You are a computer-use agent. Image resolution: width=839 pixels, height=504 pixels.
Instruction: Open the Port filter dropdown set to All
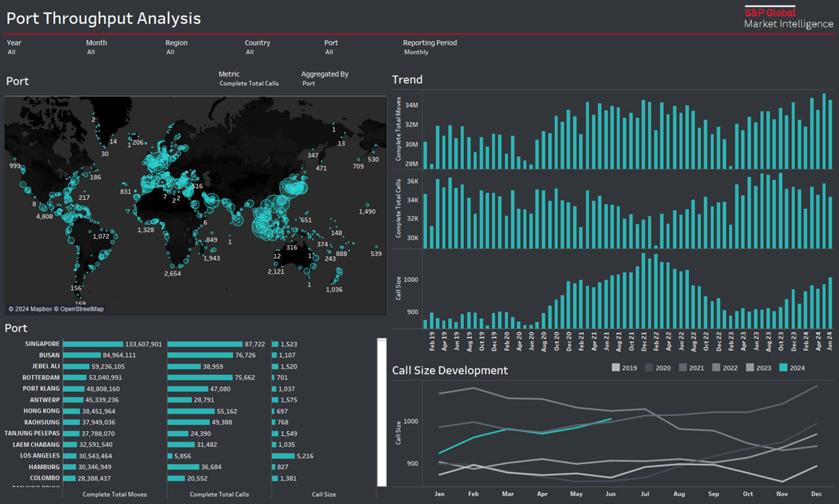point(329,52)
